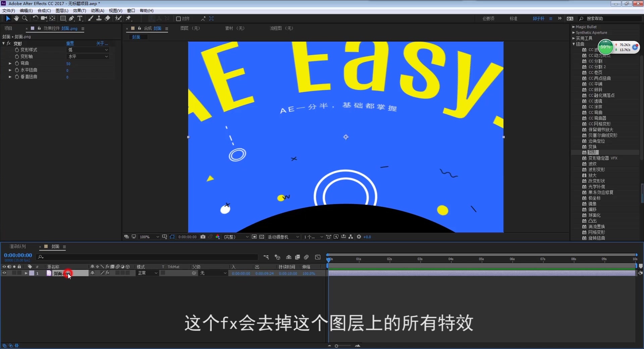Toggle the 变形 effect fx switch in effect controls

[x=9, y=44]
